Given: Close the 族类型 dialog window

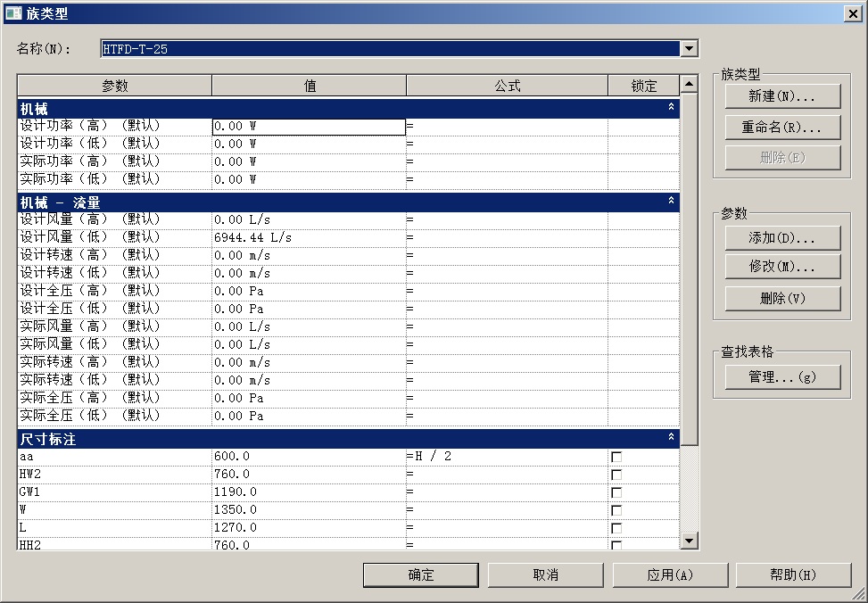Looking at the screenshot, I should point(853,13).
